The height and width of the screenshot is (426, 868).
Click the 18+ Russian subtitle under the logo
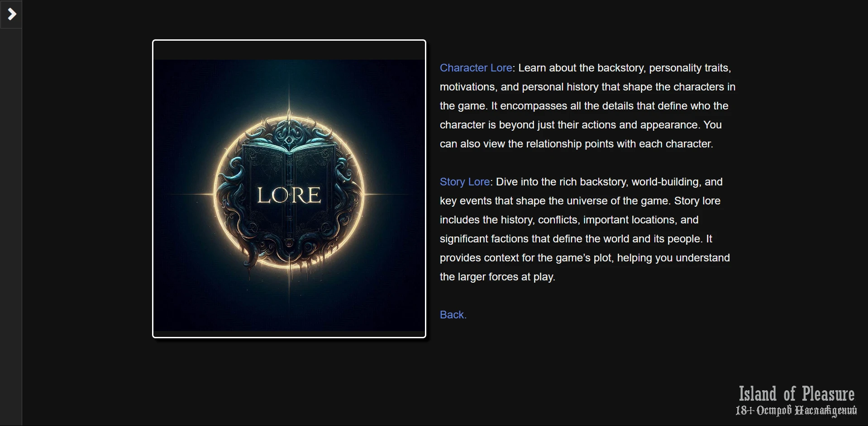796,411
